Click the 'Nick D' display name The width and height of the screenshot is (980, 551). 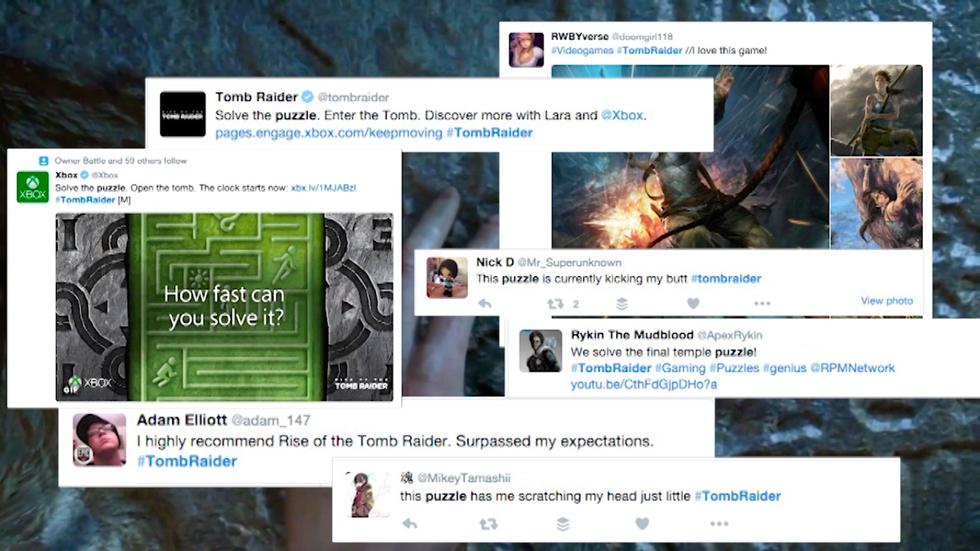(x=495, y=263)
